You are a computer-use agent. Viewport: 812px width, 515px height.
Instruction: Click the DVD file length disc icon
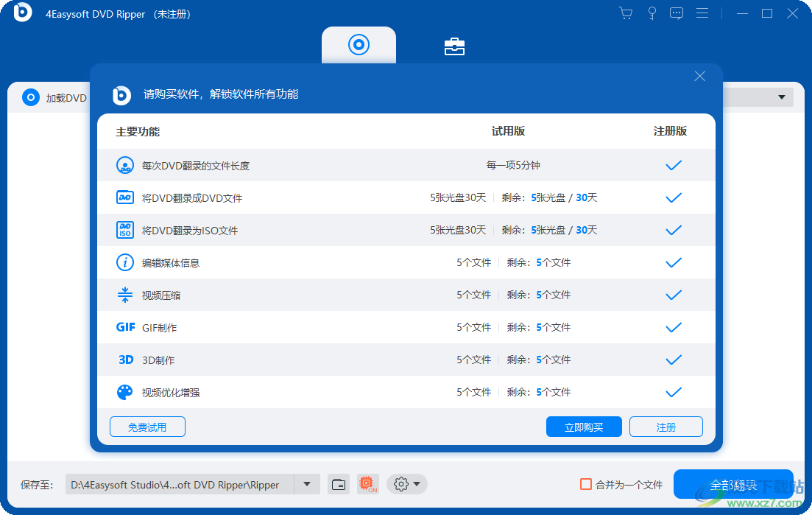pyautogui.click(x=125, y=165)
